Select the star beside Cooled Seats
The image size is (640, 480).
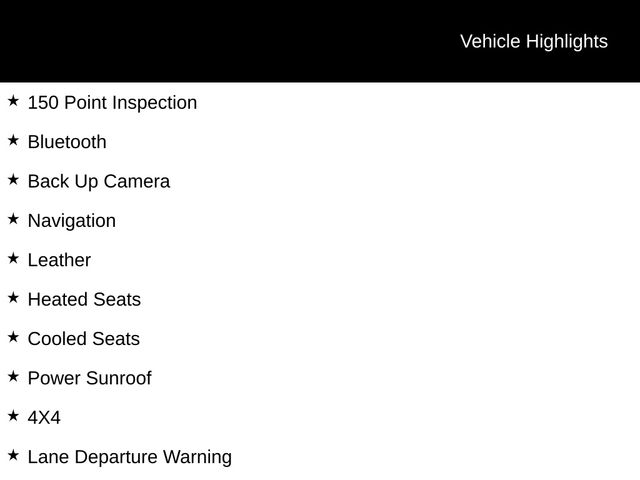13,337
